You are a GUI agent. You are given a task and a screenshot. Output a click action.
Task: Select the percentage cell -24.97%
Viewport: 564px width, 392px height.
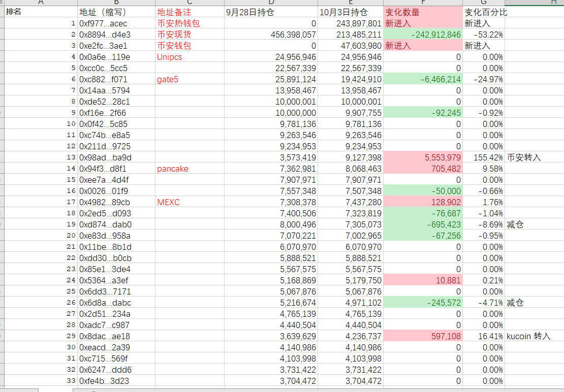[483, 79]
